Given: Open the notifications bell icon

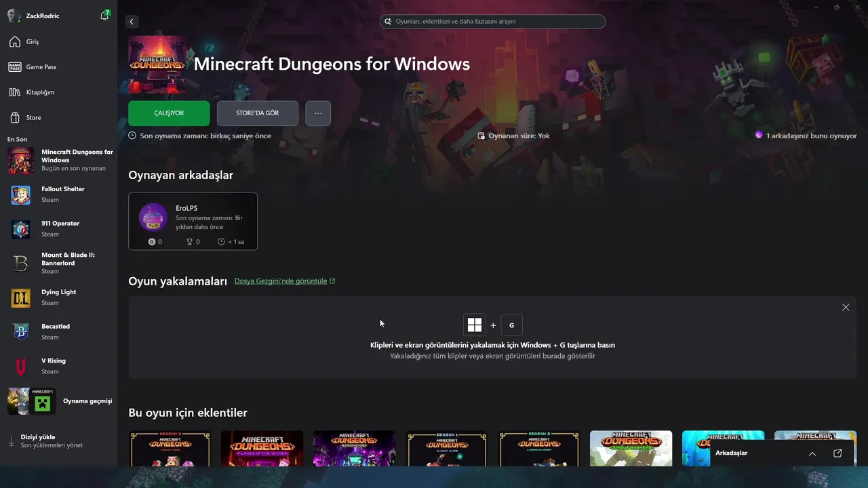Looking at the screenshot, I should tap(104, 15).
